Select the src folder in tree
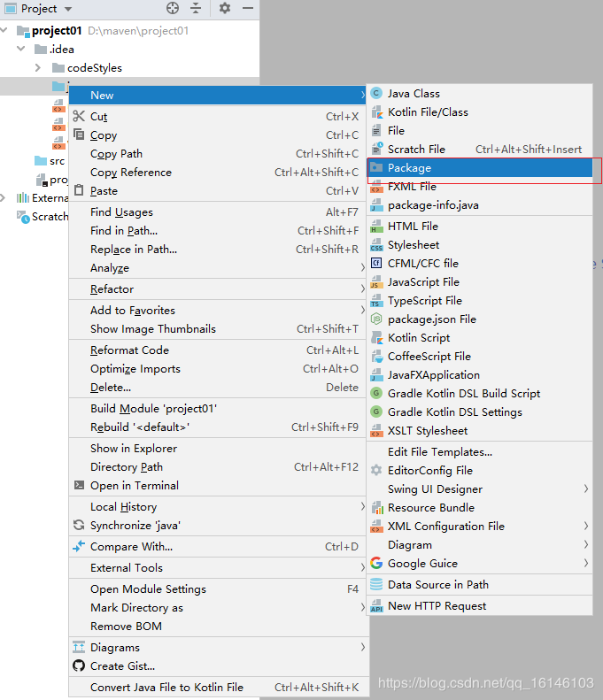This screenshot has height=700, width=603. pyautogui.click(x=50, y=161)
